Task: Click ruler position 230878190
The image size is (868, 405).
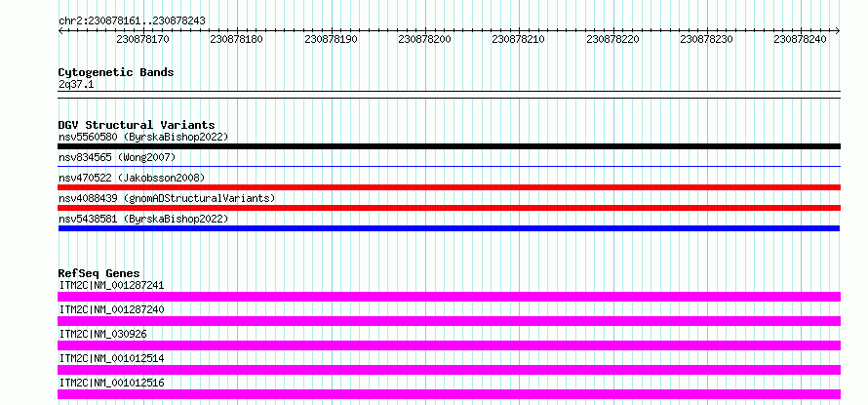Action: pyautogui.click(x=331, y=39)
